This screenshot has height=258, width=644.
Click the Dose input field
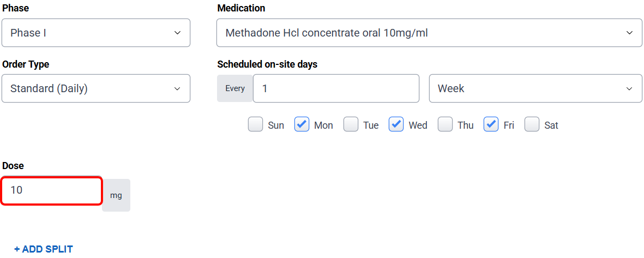coord(52,190)
